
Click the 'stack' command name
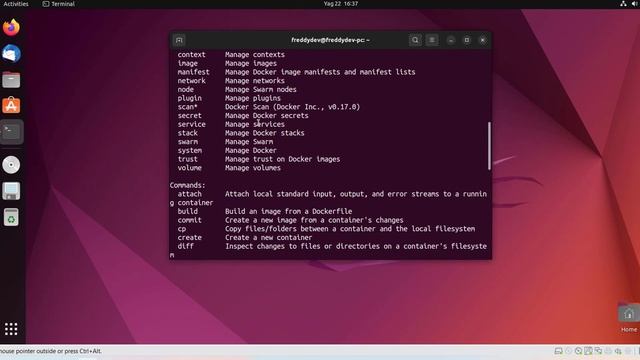tap(187, 133)
